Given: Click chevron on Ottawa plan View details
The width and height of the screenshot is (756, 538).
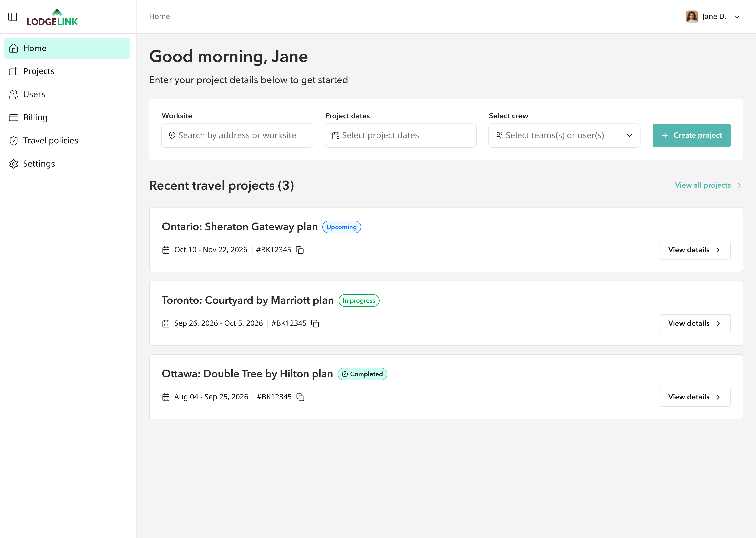Looking at the screenshot, I should coord(718,397).
